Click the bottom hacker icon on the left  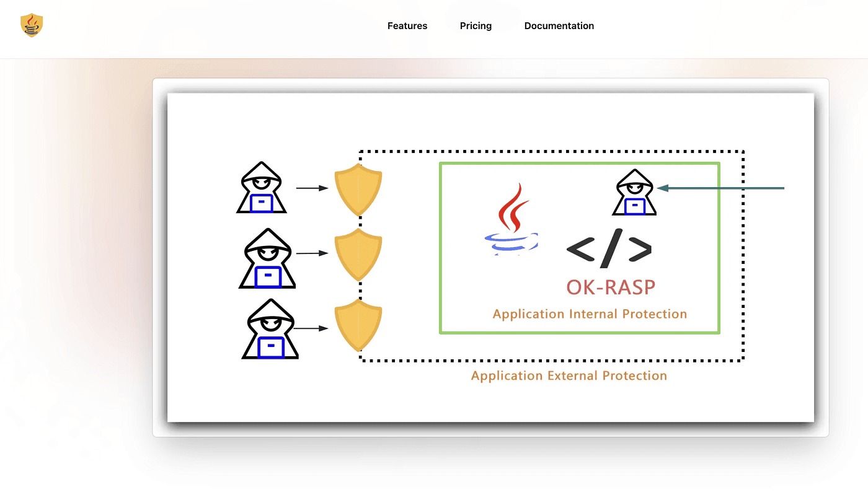click(270, 329)
